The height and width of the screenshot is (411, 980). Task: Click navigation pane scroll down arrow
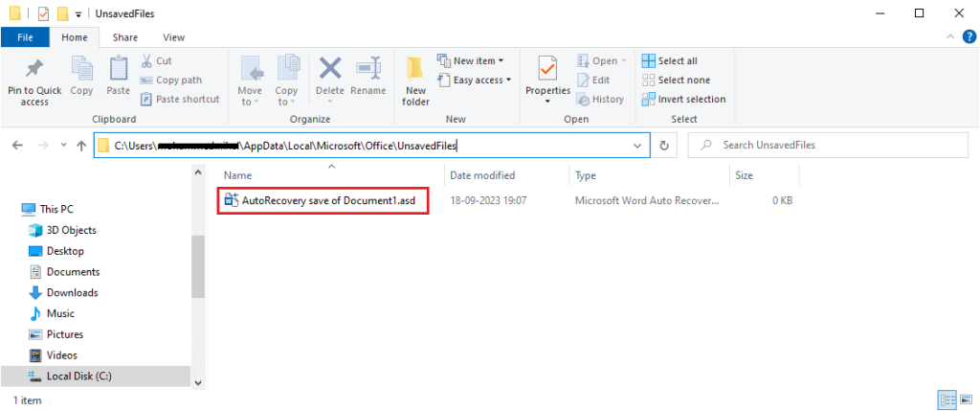coord(198,382)
